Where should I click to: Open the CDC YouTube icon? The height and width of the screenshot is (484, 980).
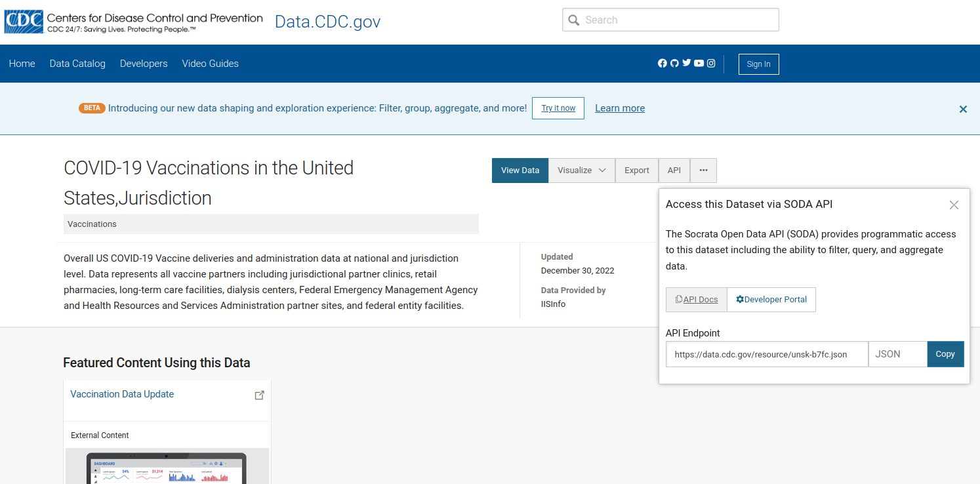point(699,63)
